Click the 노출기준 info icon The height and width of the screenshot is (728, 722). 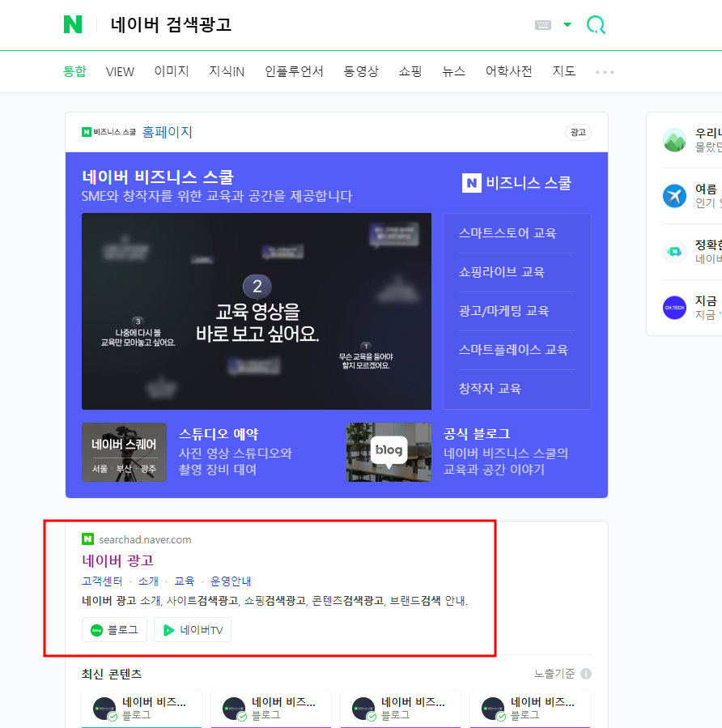[x=586, y=674]
